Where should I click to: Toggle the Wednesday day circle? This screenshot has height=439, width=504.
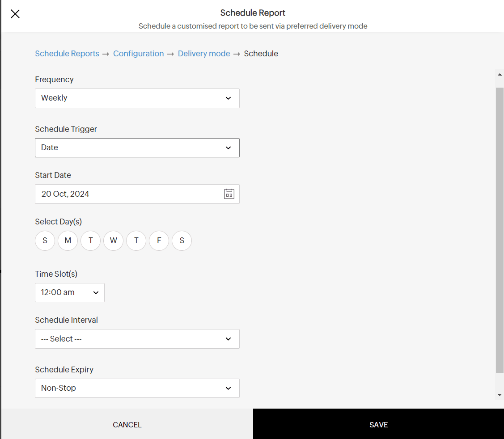coord(114,241)
